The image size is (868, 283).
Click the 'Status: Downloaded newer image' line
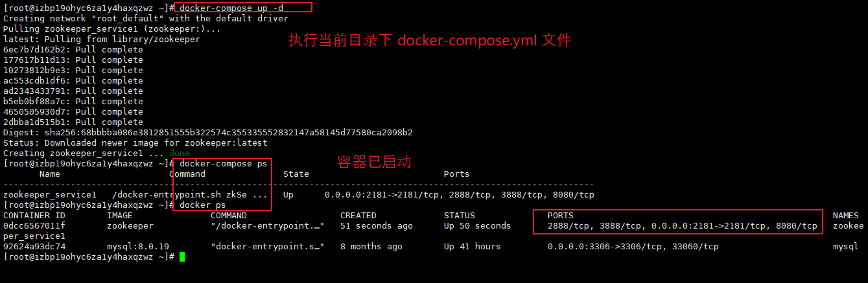(x=135, y=143)
